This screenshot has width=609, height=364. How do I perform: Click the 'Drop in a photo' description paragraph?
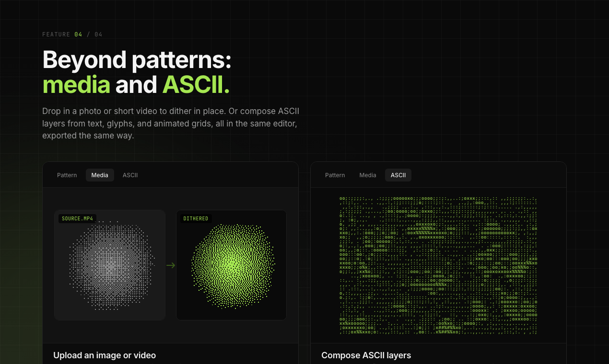point(171,124)
